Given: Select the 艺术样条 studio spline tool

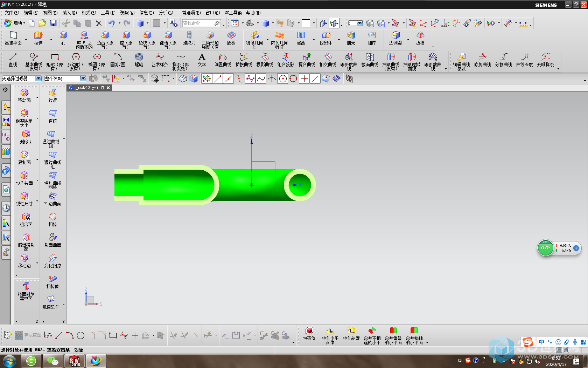Looking at the screenshot, I should pyautogui.click(x=160, y=60).
